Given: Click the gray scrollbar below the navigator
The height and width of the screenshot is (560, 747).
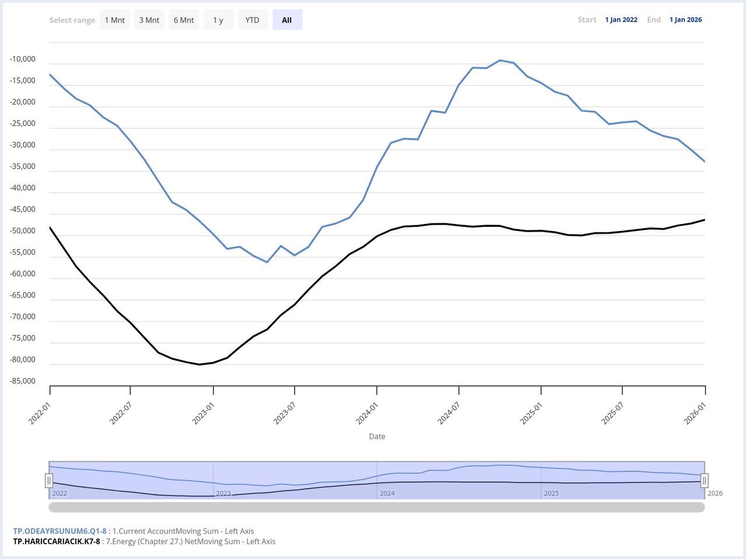Looking at the screenshot, I should click(x=377, y=507).
